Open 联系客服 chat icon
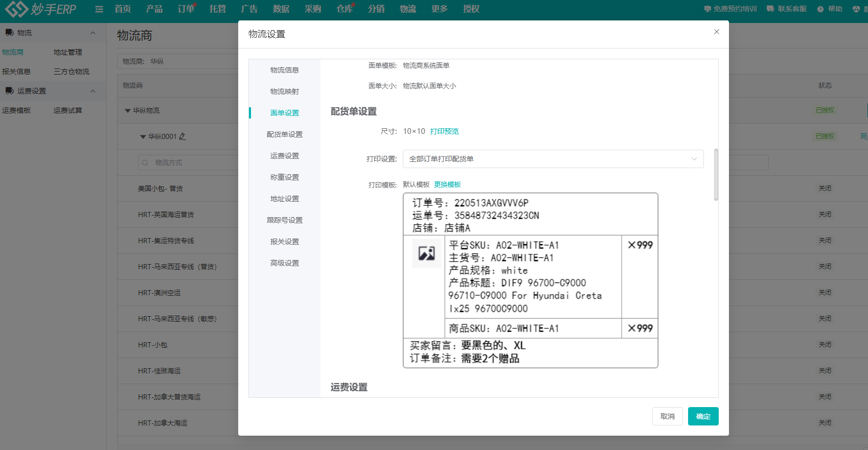 [x=770, y=9]
